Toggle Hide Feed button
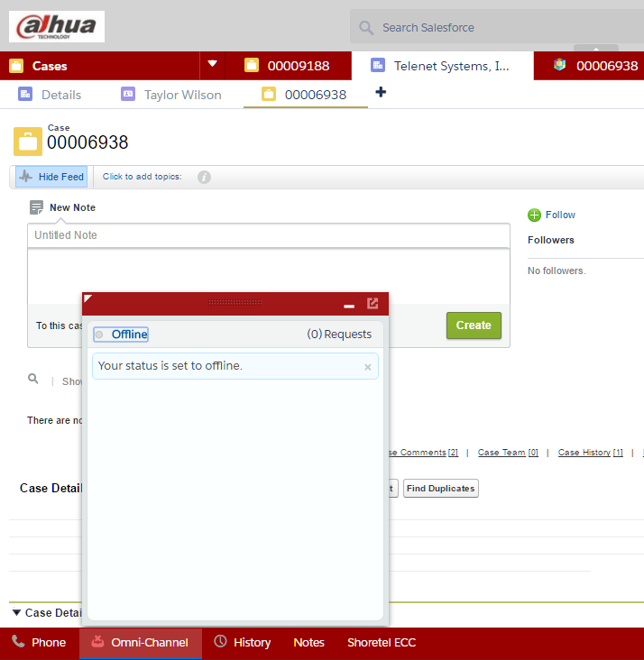 51,177
